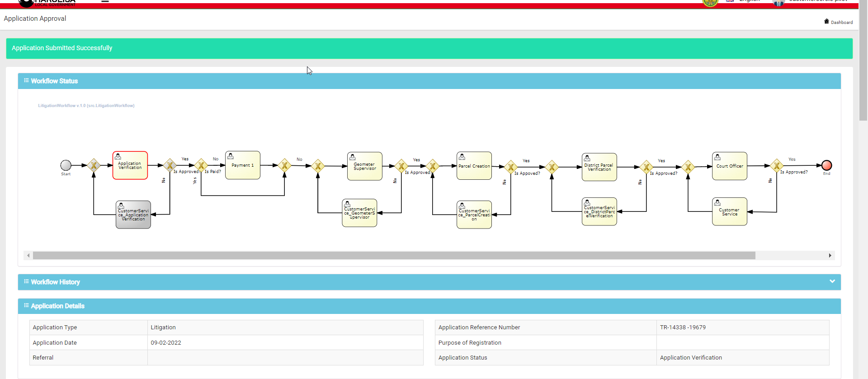Select the Customer Service task node
Viewport: 868px width, 379px height.
point(730,211)
